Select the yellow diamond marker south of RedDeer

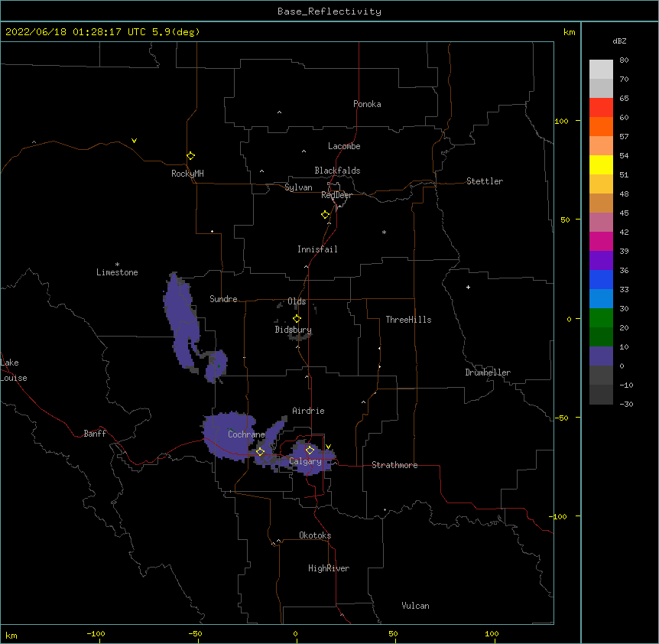(x=325, y=215)
